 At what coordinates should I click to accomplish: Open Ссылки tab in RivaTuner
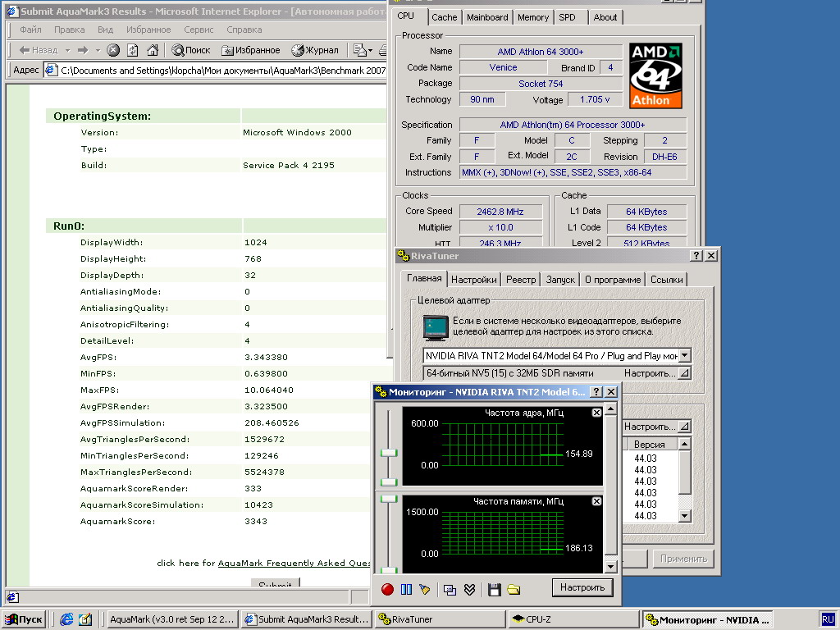666,280
